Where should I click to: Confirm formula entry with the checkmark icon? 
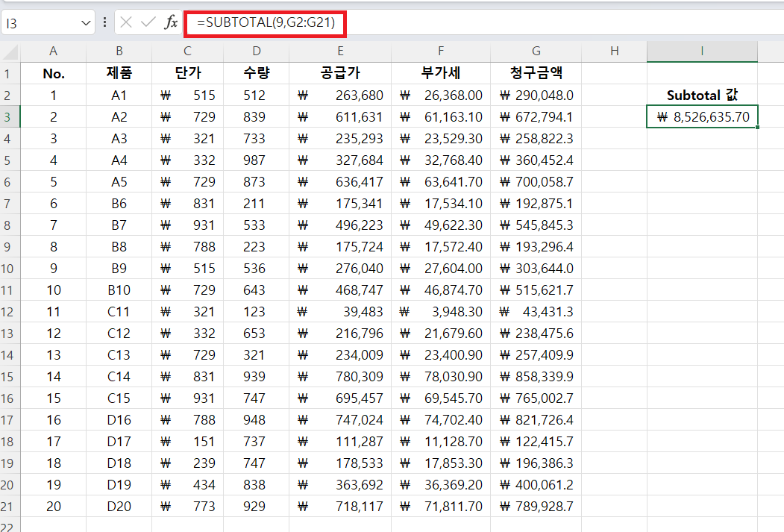coord(148,22)
